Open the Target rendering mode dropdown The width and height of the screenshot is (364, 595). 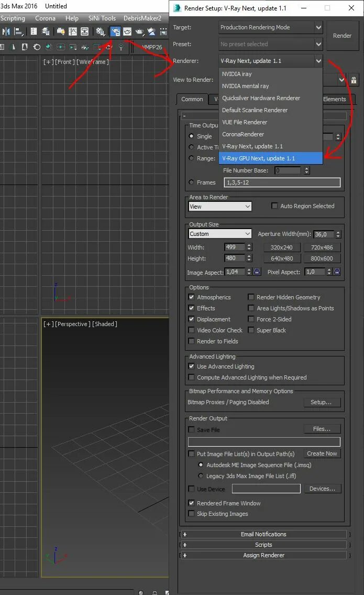(x=271, y=27)
